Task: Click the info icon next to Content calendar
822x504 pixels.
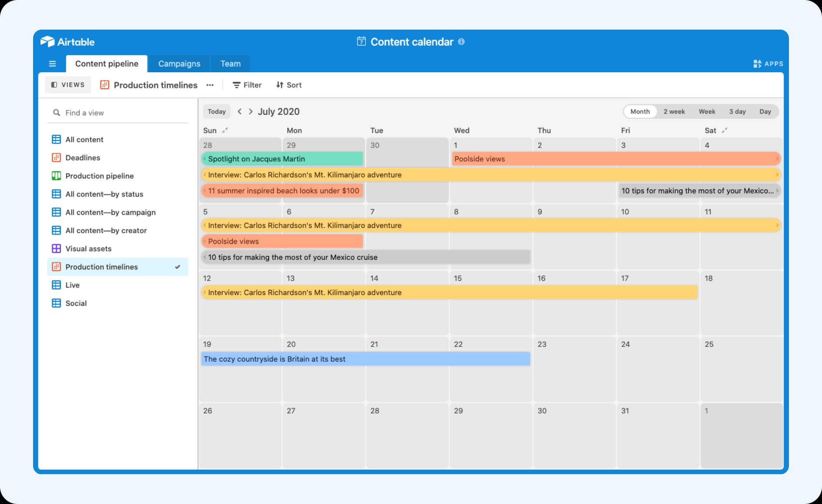Action: click(x=462, y=42)
